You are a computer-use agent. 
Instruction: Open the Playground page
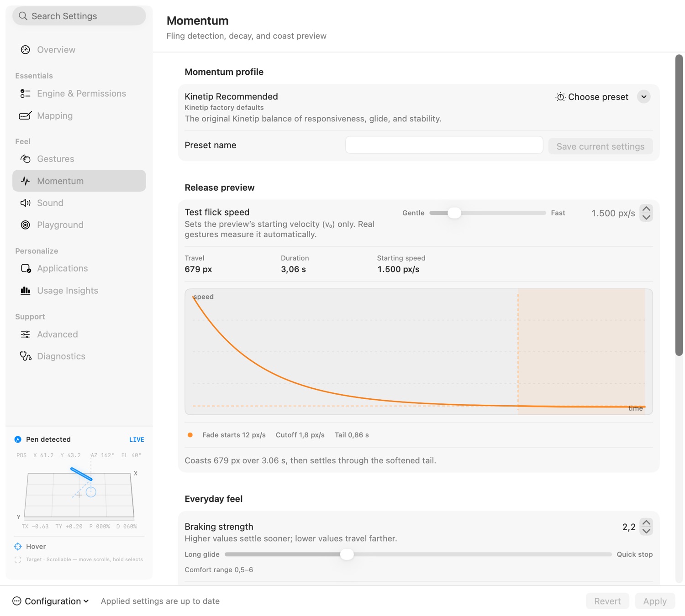tap(79, 225)
